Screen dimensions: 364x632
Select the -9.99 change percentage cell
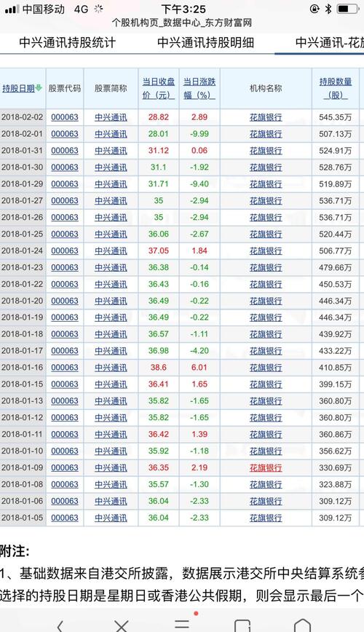199,134
